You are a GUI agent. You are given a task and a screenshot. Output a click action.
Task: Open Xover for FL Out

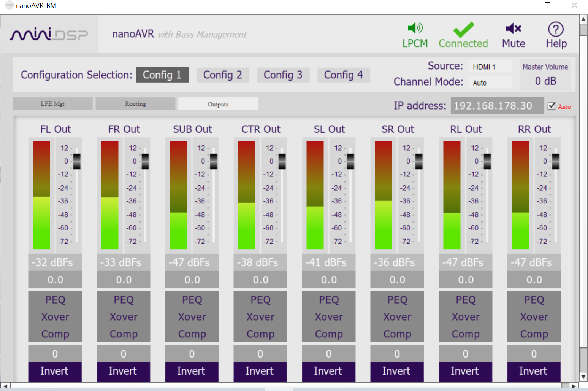(55, 317)
